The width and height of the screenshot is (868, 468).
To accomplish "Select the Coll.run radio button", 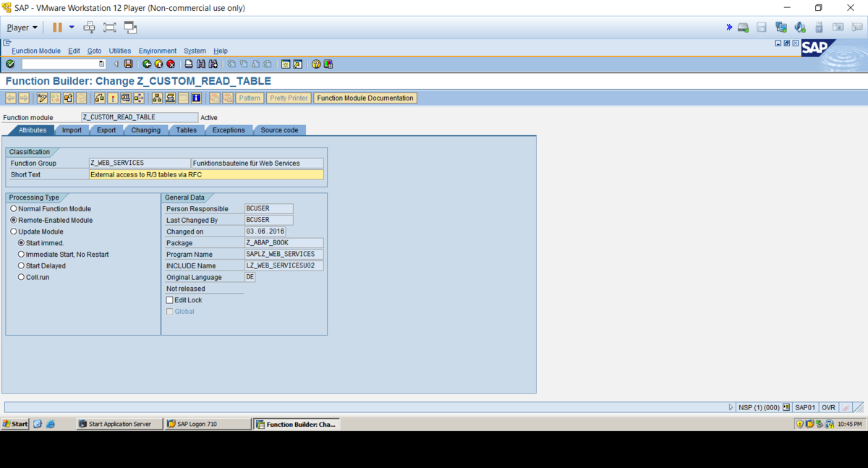I will [21, 277].
